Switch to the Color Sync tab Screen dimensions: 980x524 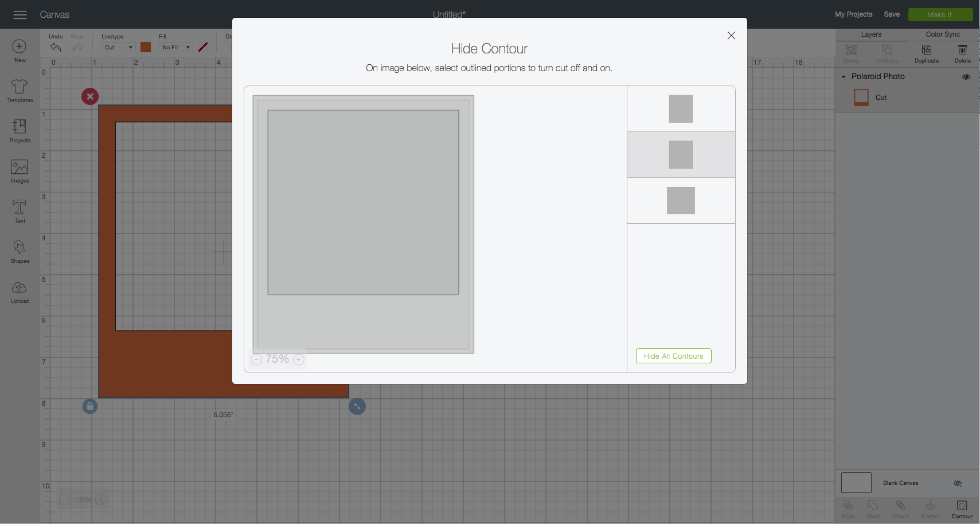coord(942,34)
